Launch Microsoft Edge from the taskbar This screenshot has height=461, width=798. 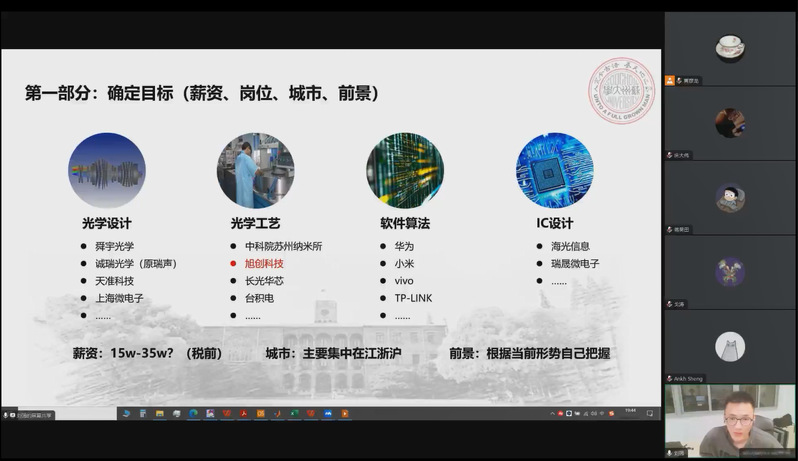coord(192,413)
